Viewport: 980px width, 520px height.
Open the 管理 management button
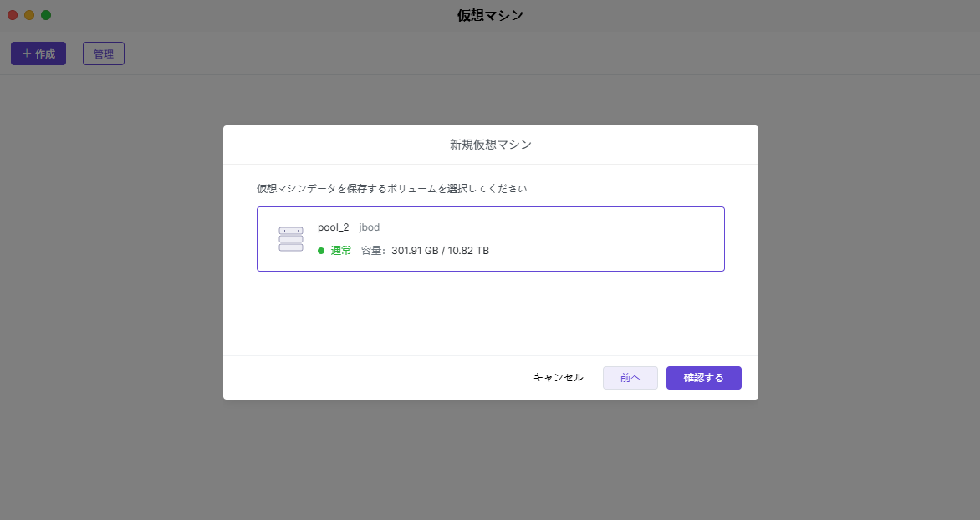[104, 54]
